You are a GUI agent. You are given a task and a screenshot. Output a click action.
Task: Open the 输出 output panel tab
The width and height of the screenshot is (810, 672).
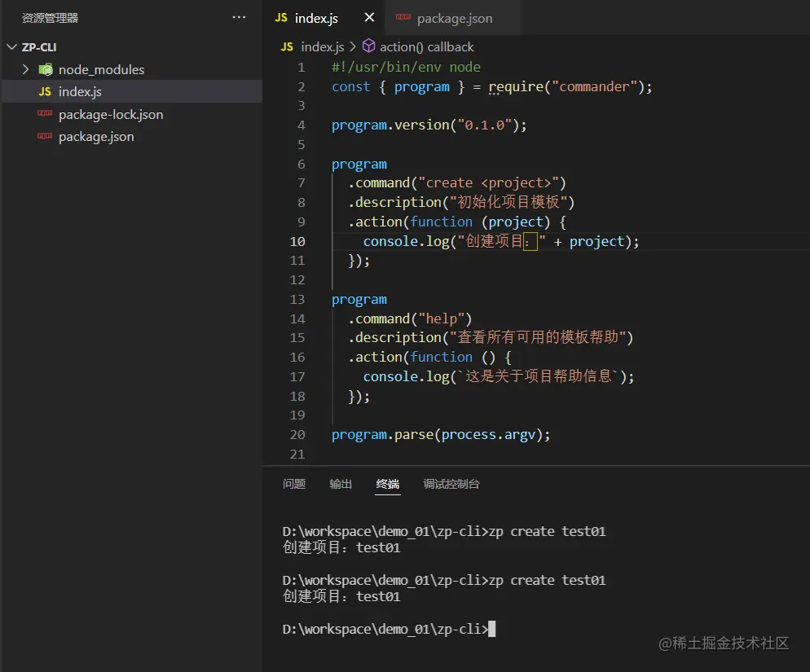[x=341, y=484]
